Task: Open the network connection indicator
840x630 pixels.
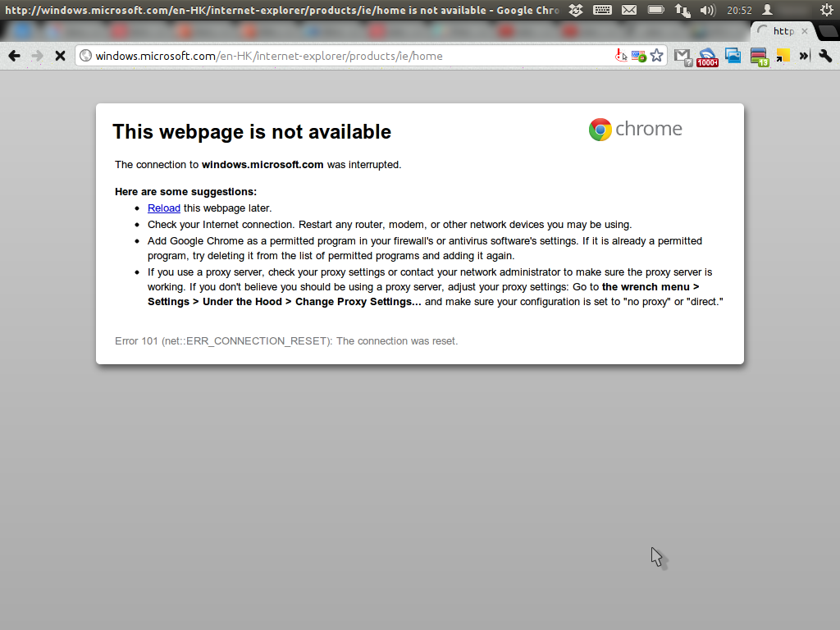Action: 682,10
